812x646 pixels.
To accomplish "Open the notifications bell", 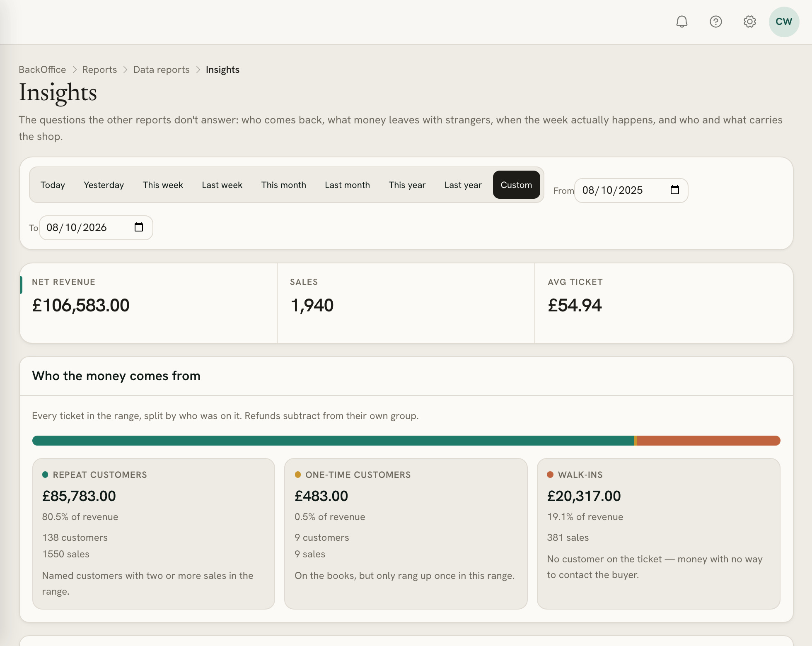I will (x=681, y=22).
